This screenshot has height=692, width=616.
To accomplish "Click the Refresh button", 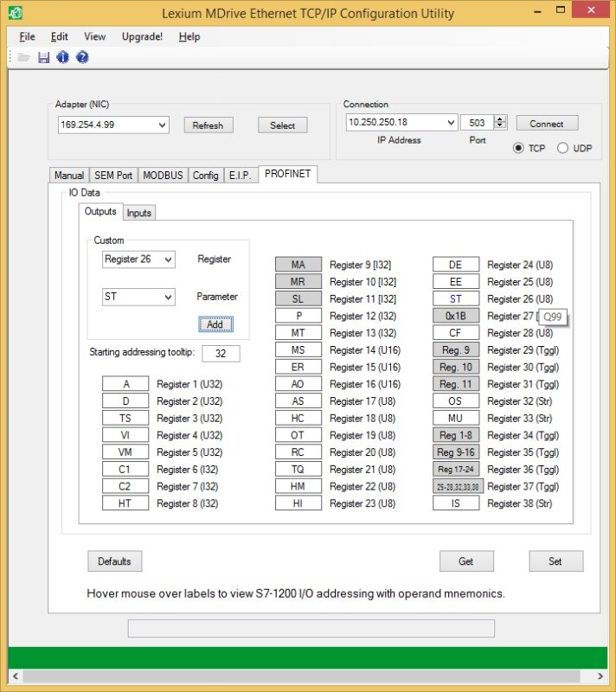I will click(209, 125).
